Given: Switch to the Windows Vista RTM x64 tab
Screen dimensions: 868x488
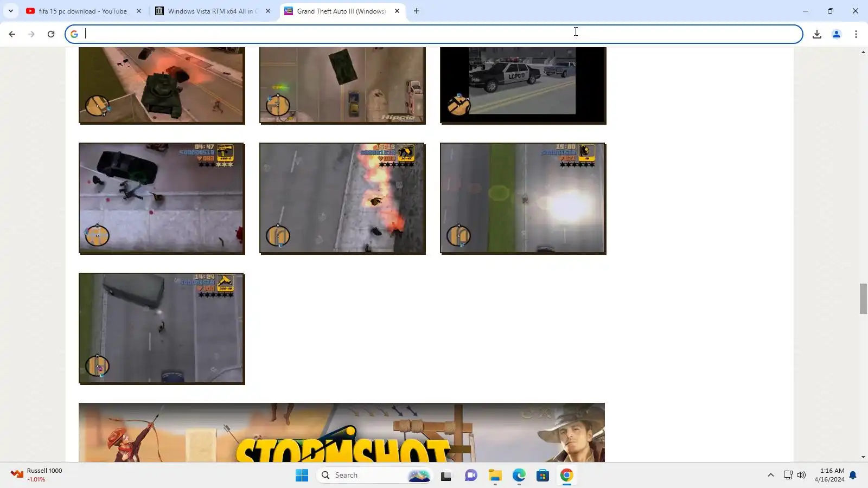Looking at the screenshot, I should pyautogui.click(x=213, y=11).
